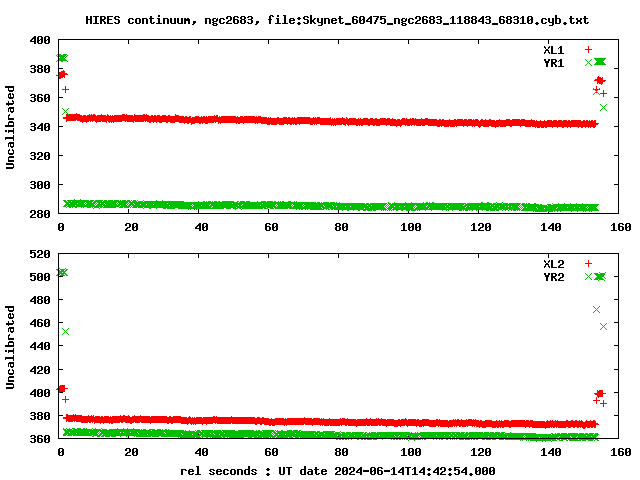
Task: Click y-axis tick value 460
Action: click(x=40, y=323)
